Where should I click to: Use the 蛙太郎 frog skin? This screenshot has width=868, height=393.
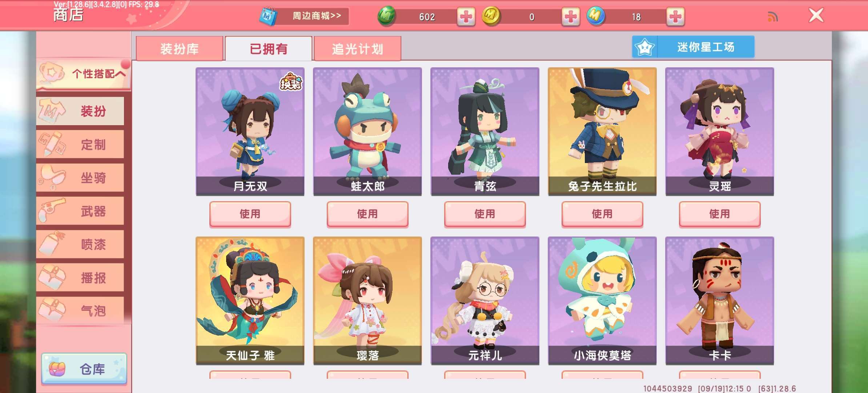pyautogui.click(x=367, y=214)
